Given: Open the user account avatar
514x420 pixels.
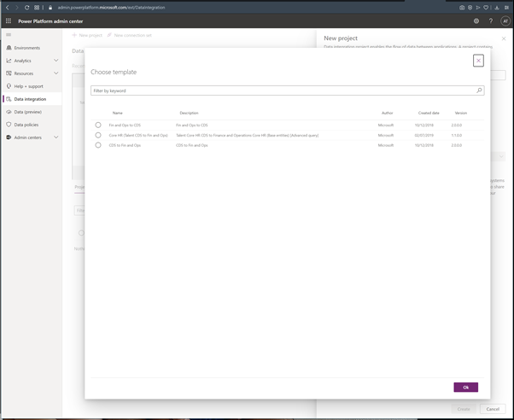Looking at the screenshot, I should coord(505,21).
